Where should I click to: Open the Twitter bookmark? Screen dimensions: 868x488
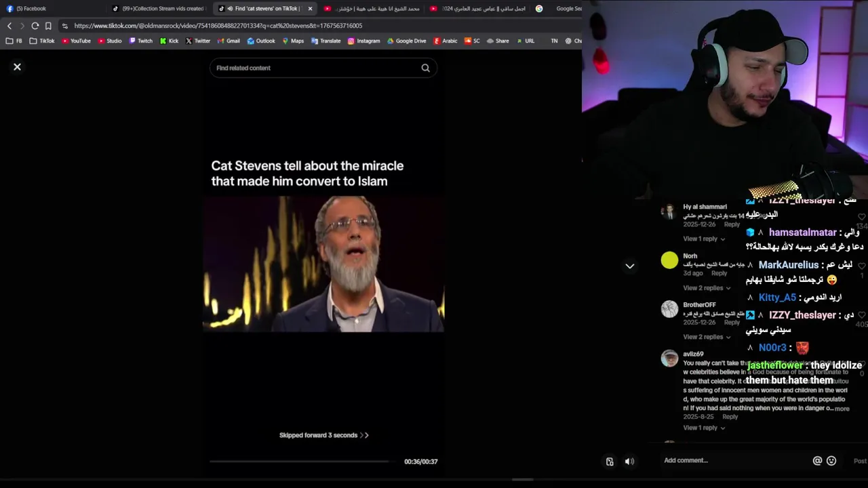pyautogui.click(x=198, y=41)
